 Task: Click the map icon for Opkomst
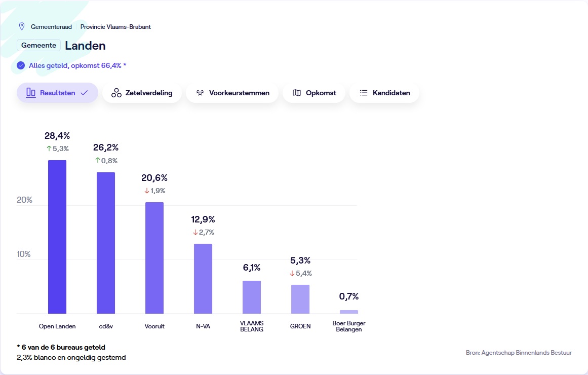point(297,93)
